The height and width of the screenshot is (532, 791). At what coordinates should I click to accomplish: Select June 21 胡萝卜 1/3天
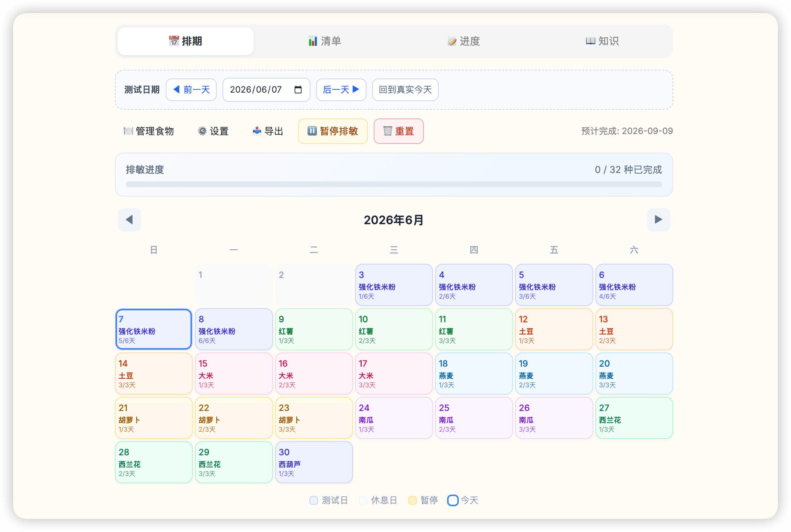(x=154, y=418)
